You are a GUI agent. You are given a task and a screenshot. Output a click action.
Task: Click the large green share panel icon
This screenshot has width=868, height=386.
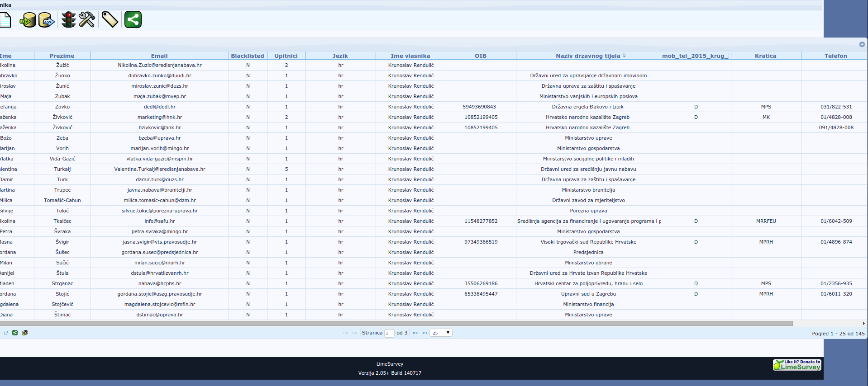[133, 20]
